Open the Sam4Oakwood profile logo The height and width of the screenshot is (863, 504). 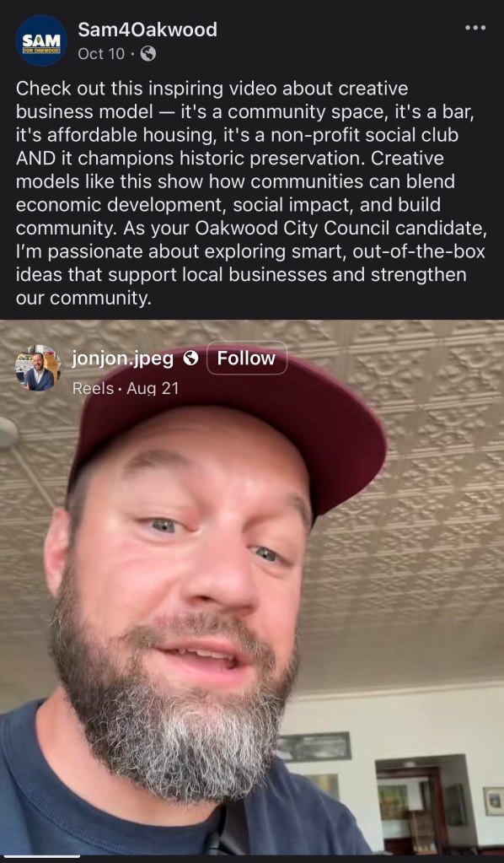pyautogui.click(x=41, y=40)
